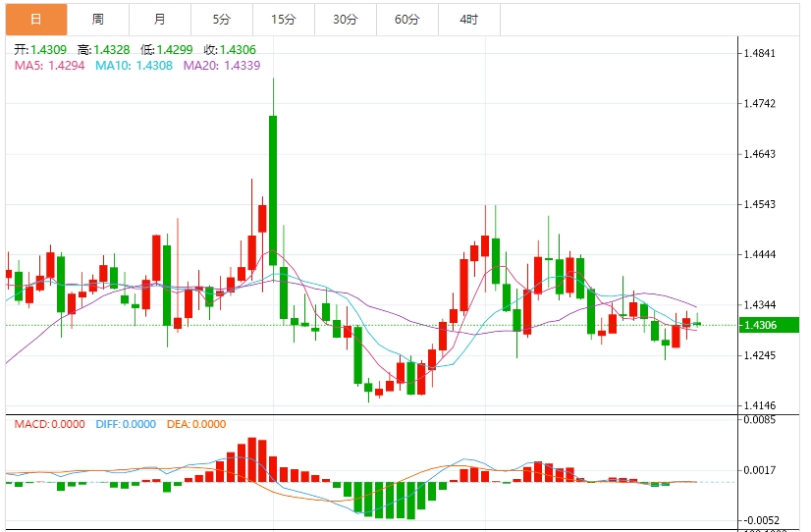Open the 5分 timeframe tab
This screenshot has height=532, width=811.
click(222, 20)
